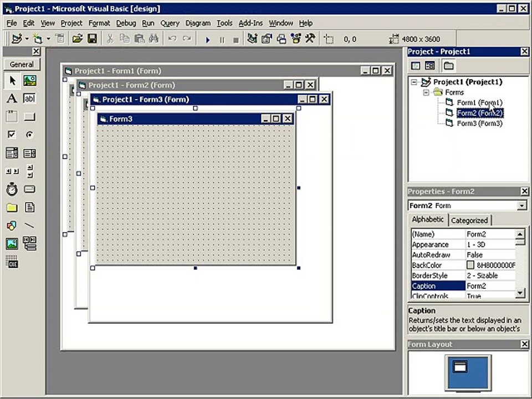Open Project Explorer from toolbar icon
532x399 pixels.
252,39
